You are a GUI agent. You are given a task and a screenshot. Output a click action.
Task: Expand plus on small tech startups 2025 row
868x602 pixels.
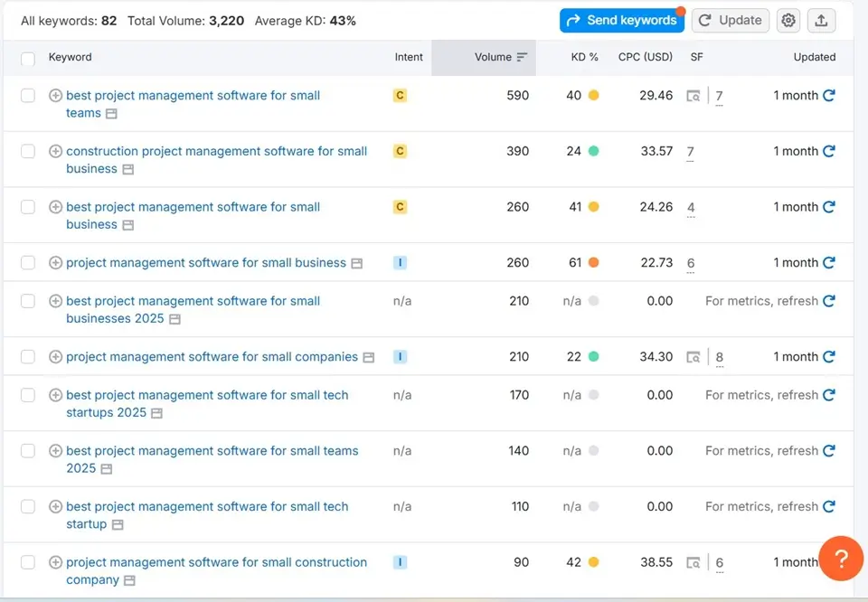pos(55,395)
